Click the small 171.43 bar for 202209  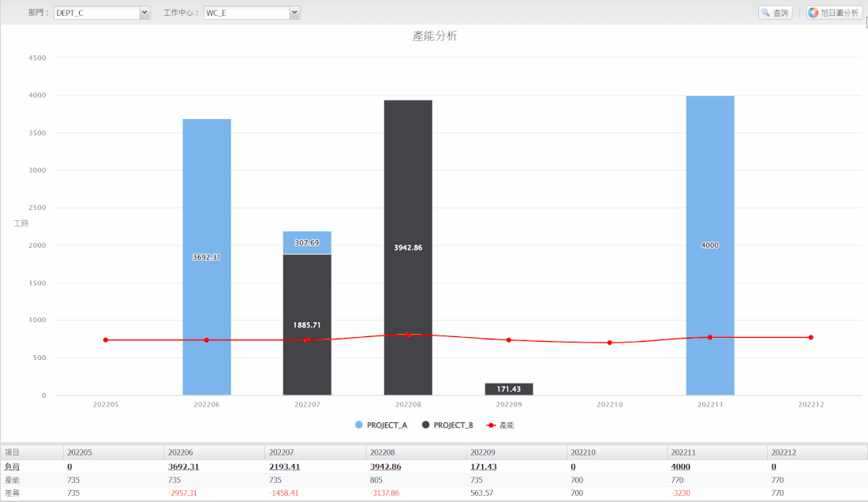pos(508,389)
